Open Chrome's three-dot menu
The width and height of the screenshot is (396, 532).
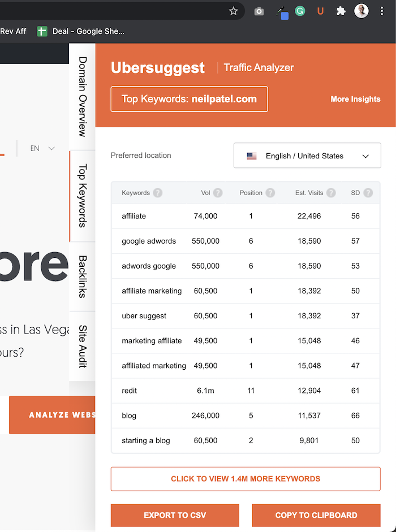pos(382,11)
